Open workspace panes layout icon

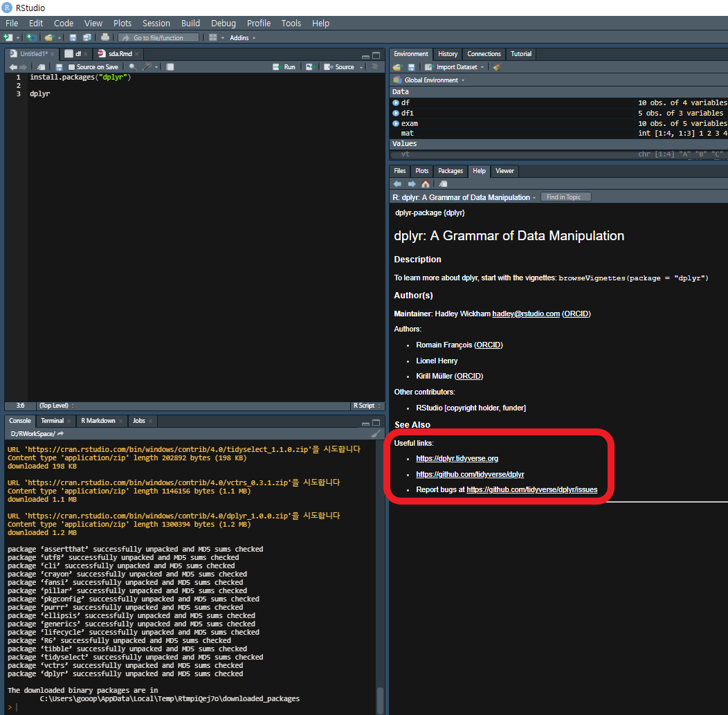point(213,37)
